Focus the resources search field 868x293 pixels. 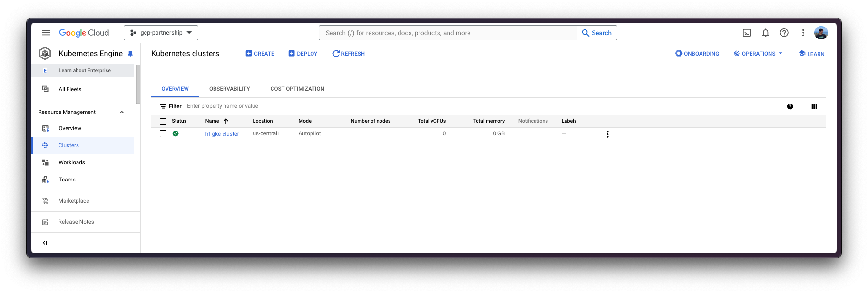[448, 33]
